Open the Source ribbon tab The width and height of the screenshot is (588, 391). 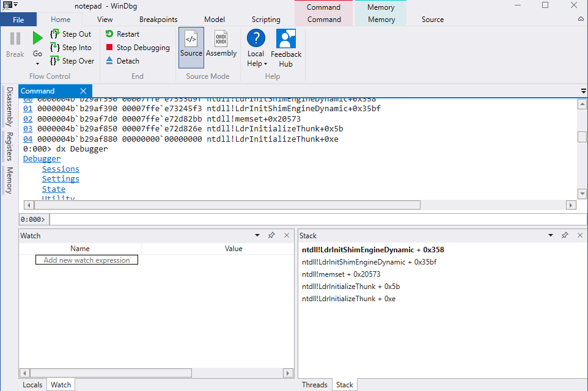432,20
